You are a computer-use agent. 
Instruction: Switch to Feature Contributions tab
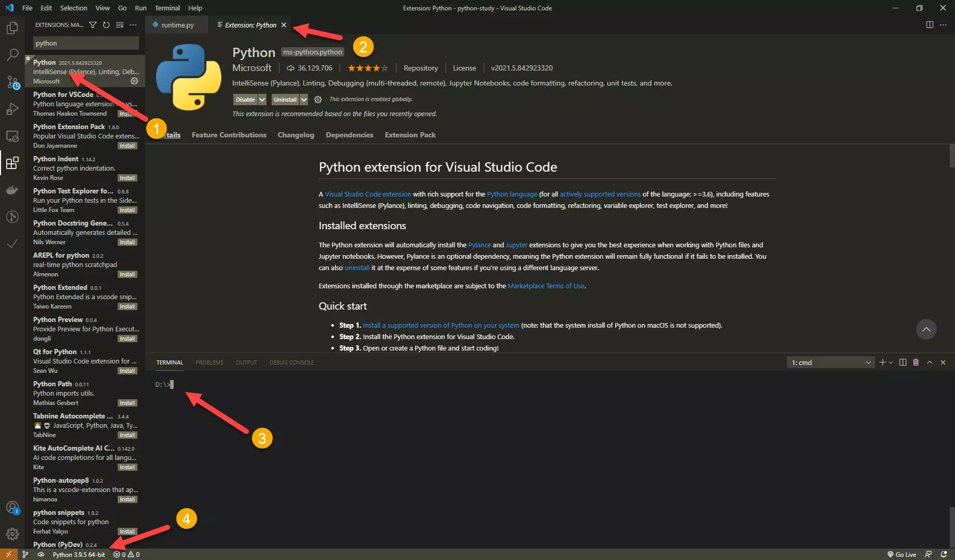[x=229, y=135]
